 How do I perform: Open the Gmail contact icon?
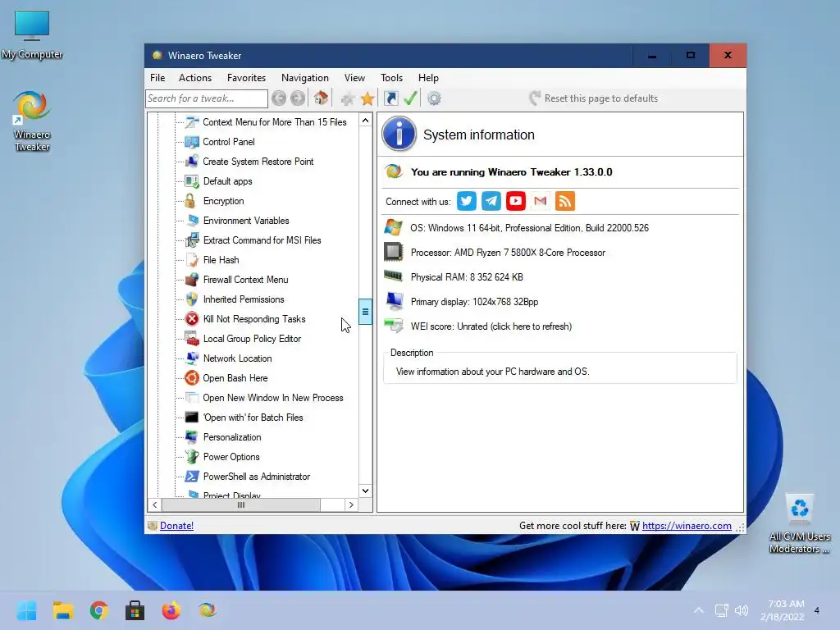[541, 201]
